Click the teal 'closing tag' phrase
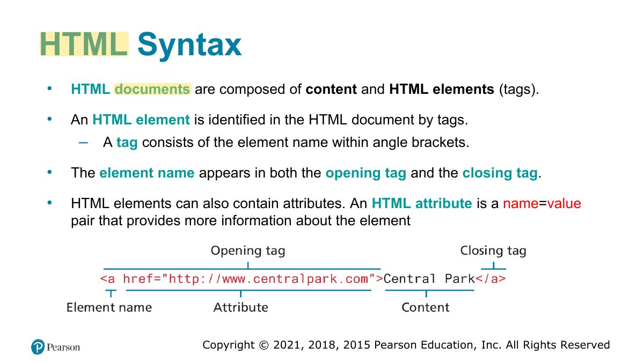The width and height of the screenshot is (644, 362). [500, 173]
